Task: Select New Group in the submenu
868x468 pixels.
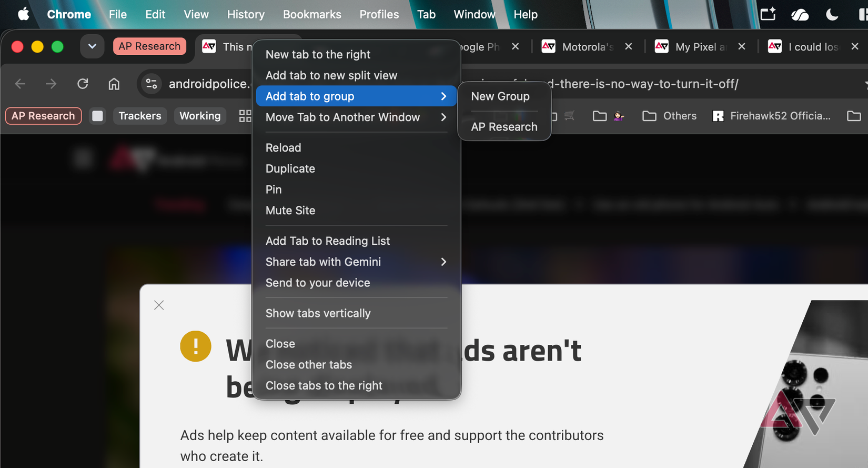Action: pos(504,96)
